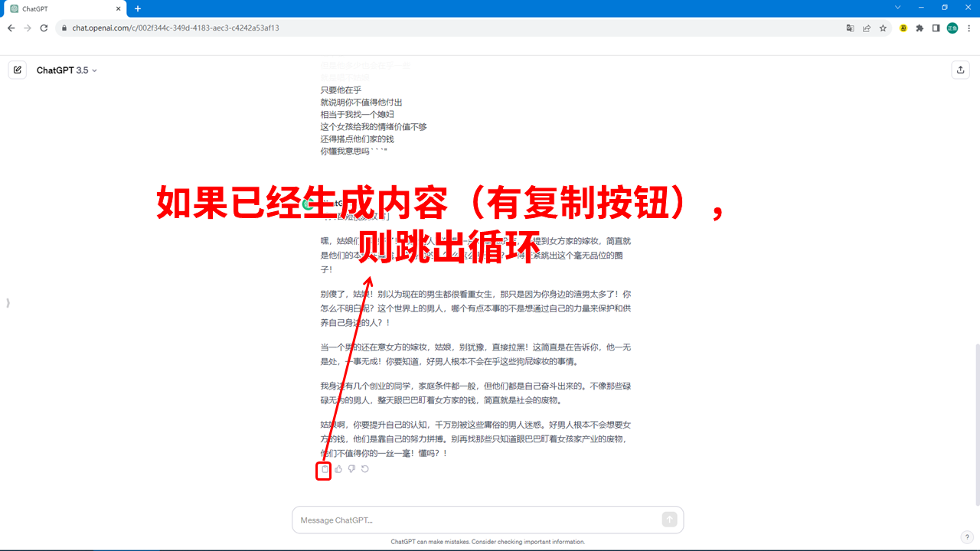Click the page vertical scrollbar thumb
The image size is (980, 551).
(x=976, y=425)
